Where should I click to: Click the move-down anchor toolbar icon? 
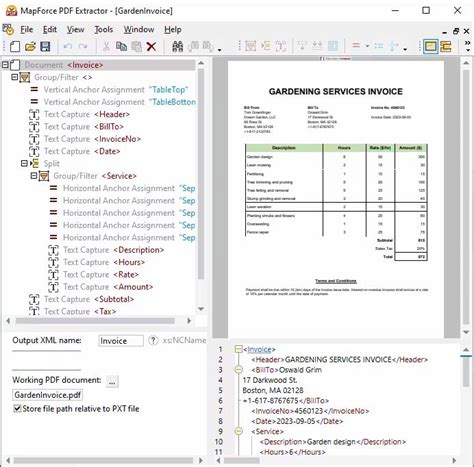pyautogui.click(x=302, y=46)
